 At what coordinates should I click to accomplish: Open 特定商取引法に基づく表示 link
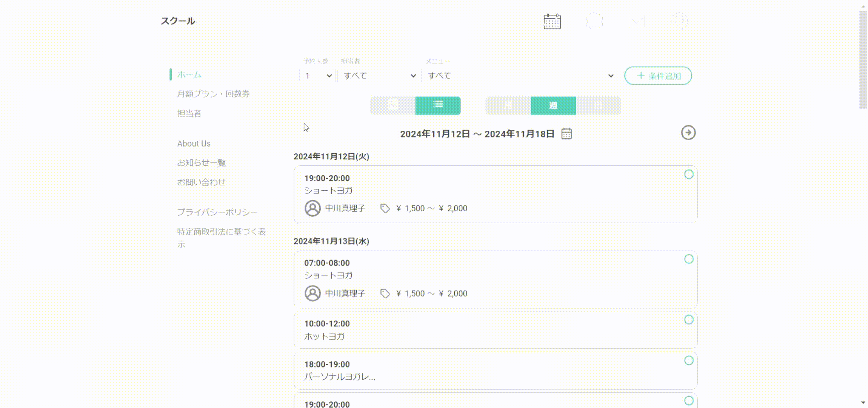222,238
